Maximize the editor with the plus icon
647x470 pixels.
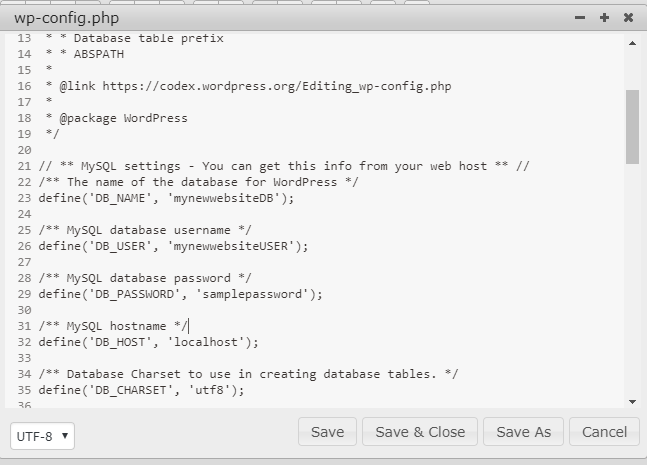[x=604, y=18]
